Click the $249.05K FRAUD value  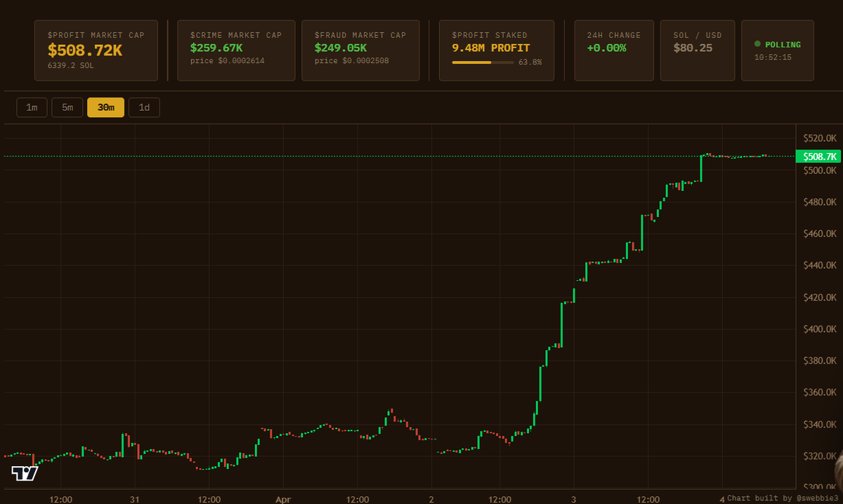[x=341, y=48]
